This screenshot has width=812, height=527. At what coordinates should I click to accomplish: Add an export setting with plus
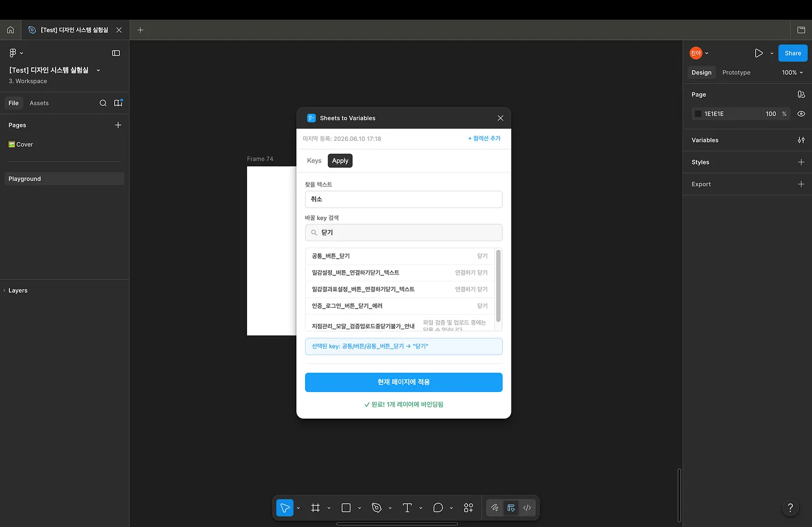pos(801,184)
